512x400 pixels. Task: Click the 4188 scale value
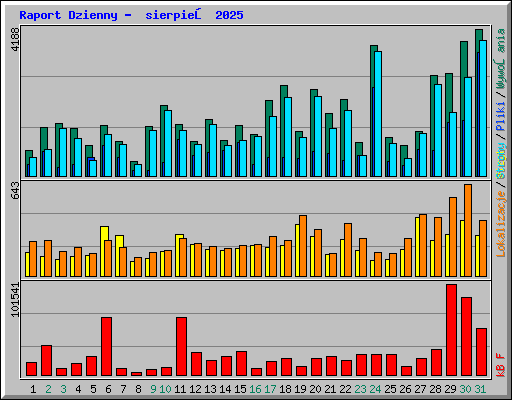pos(16,39)
